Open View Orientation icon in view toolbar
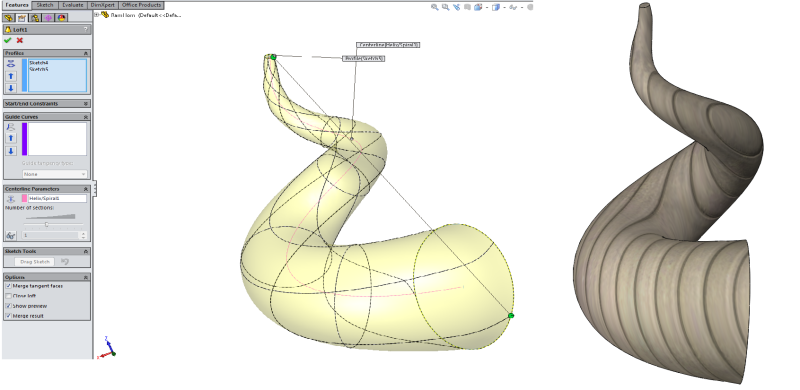800x390 pixels. pyautogui.click(x=478, y=7)
